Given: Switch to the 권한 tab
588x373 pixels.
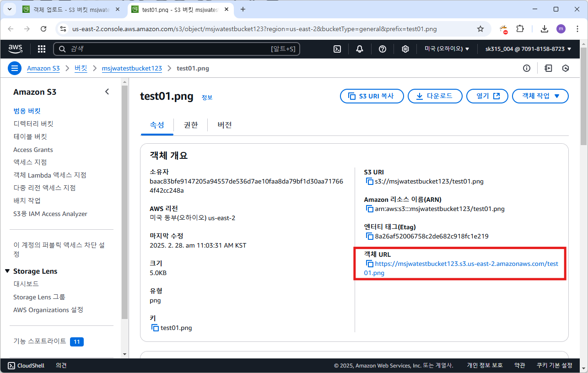Looking at the screenshot, I should click(x=190, y=125).
